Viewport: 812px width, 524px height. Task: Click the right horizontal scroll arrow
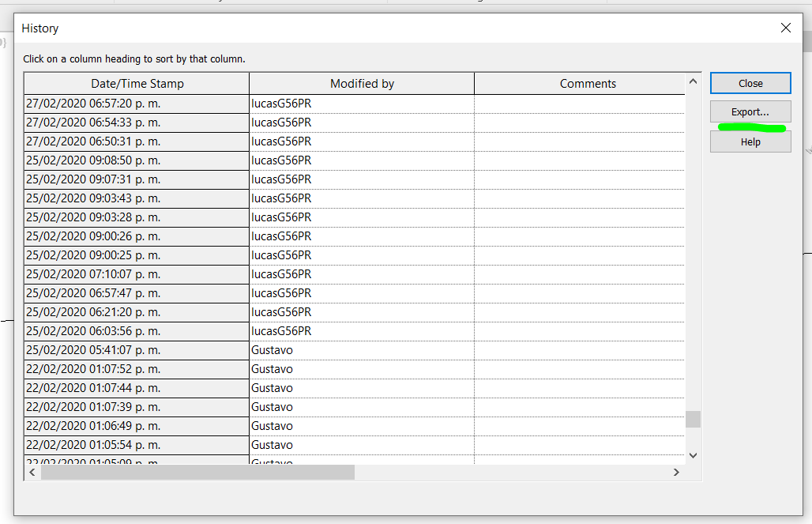pos(676,472)
